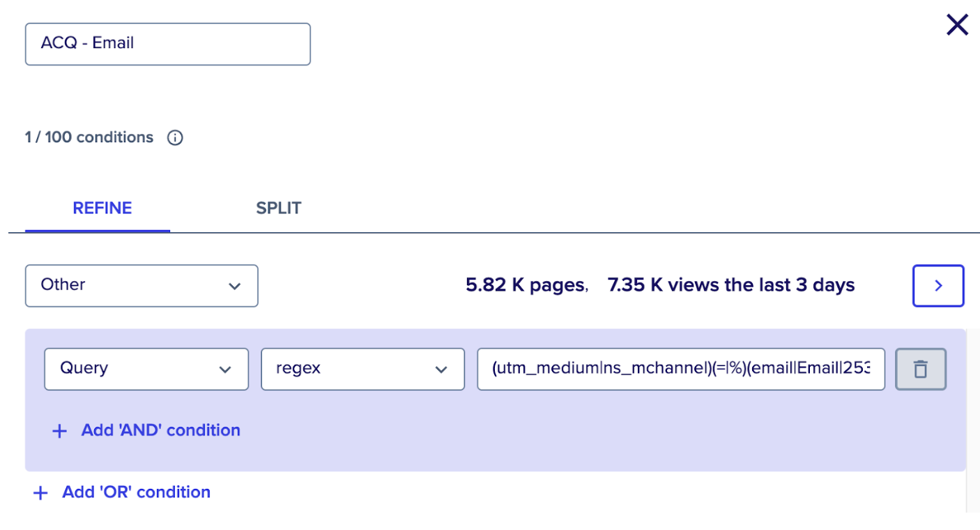This screenshot has width=980, height=530.
Task: Close the panel with the X icon
Action: [x=957, y=25]
